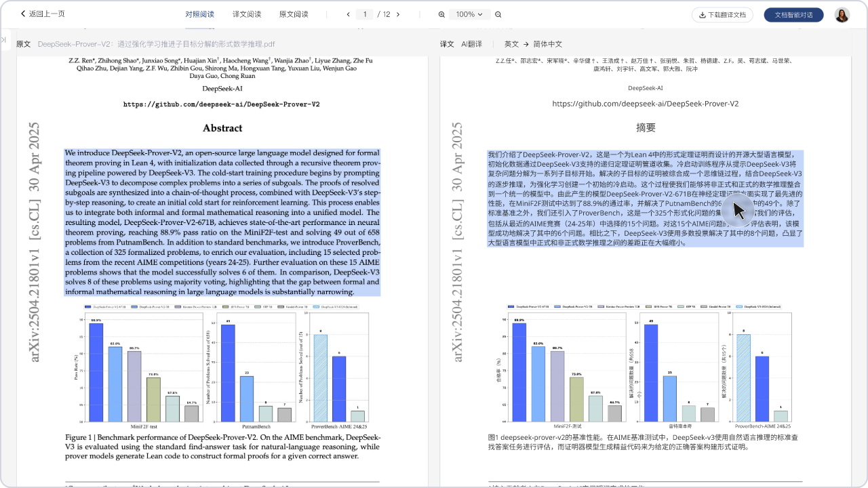The image size is (868, 488).
Task: Click 下载翻译文档 download button
Action: [x=722, y=15]
